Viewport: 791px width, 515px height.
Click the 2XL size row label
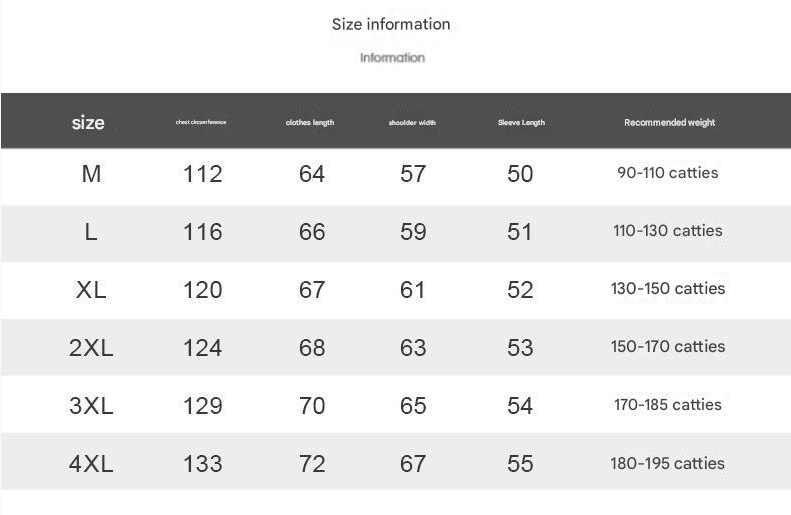[91, 348]
